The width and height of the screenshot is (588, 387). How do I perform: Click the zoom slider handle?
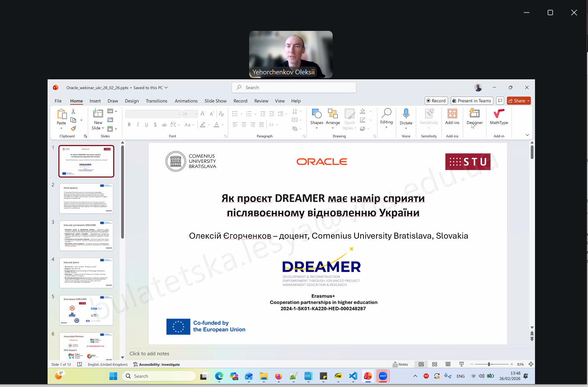[489, 364]
